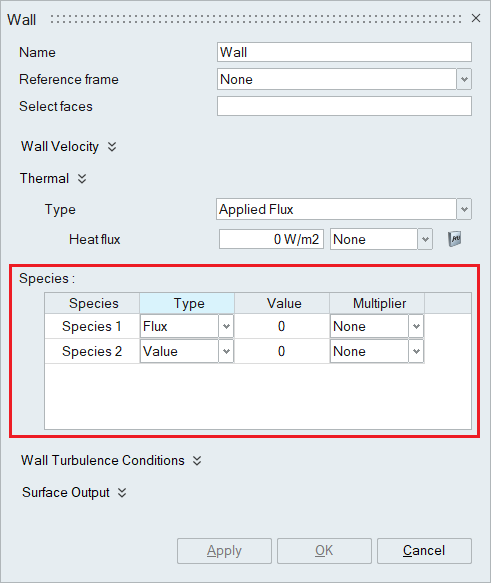
Task: Collapse the Thermal section chevron
Action: (x=82, y=178)
